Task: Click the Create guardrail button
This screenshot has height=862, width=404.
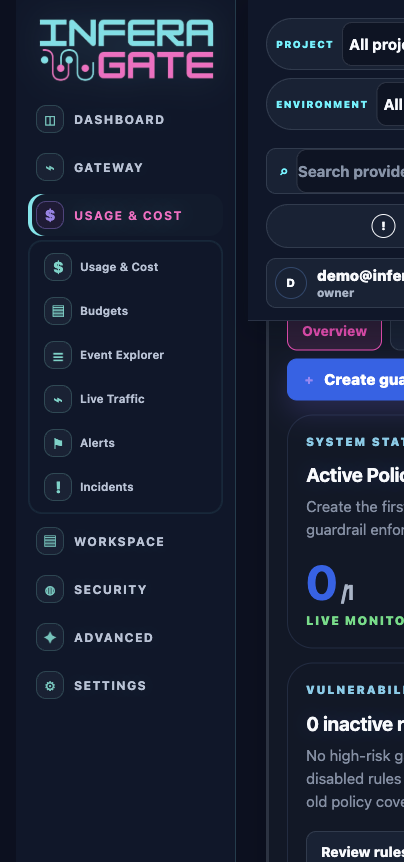Action: [346, 379]
